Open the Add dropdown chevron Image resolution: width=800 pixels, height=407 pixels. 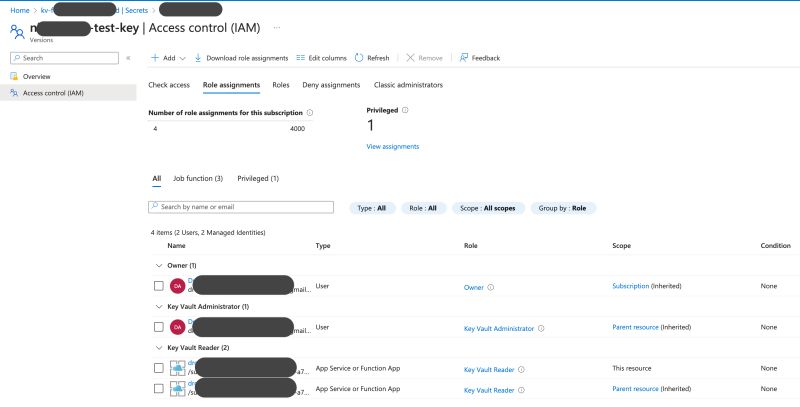(183, 59)
